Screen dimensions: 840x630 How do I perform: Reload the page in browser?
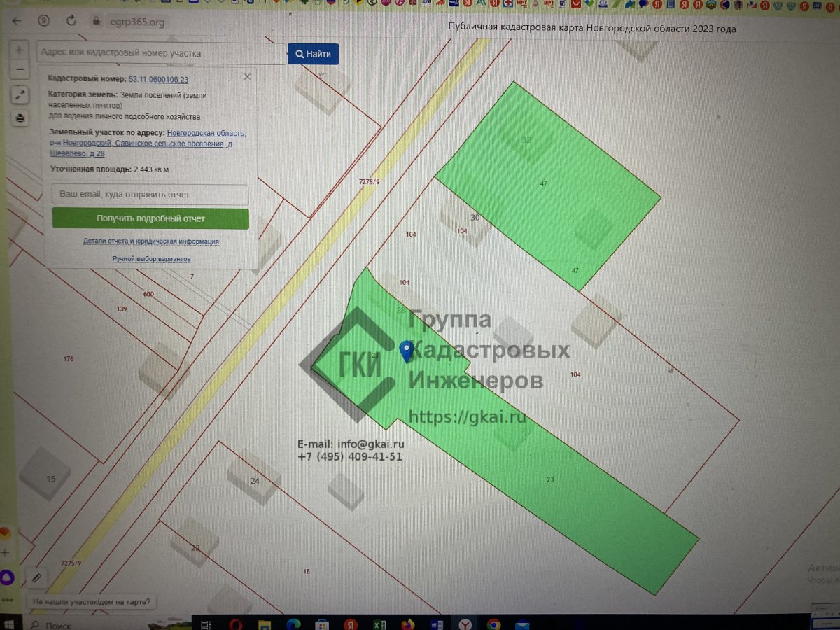point(71,21)
